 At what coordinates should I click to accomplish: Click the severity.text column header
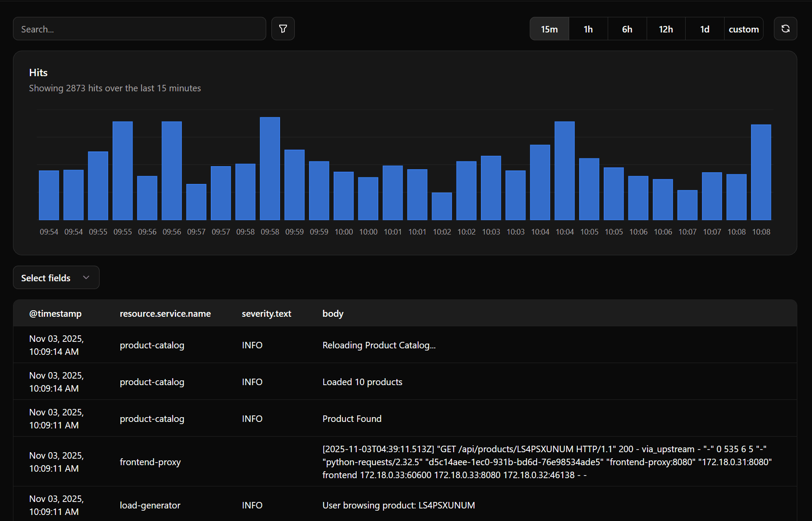tap(266, 314)
